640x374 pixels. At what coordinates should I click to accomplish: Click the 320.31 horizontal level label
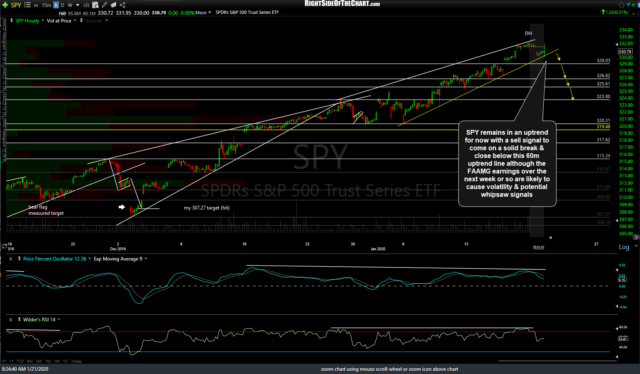[603, 120]
